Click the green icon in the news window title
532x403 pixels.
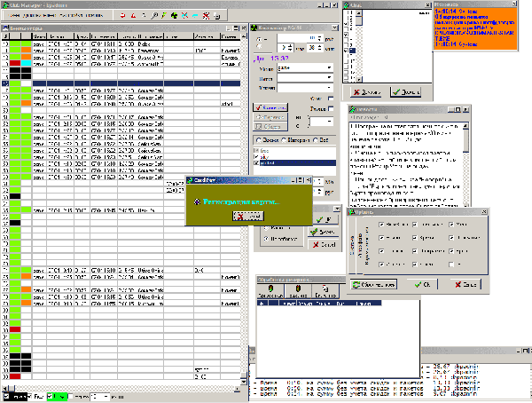(352, 109)
